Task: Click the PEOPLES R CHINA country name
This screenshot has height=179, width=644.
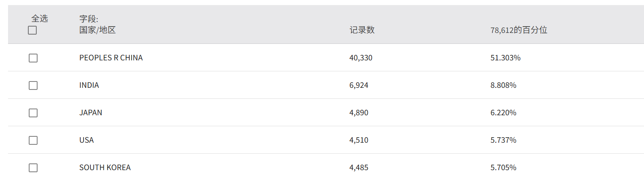Action: click(111, 58)
